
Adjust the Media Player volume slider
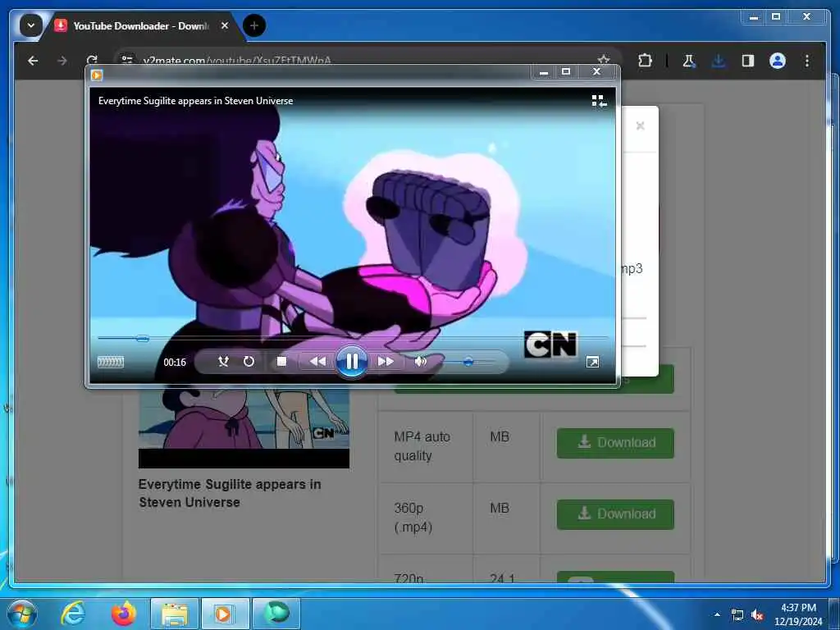point(468,362)
